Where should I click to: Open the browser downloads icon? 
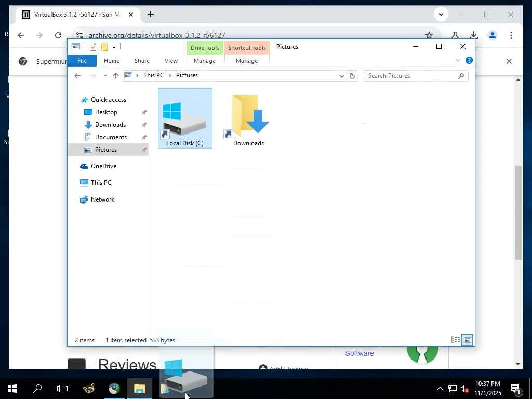click(x=474, y=35)
